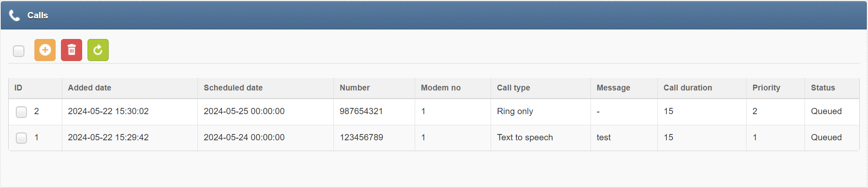Toggle the select-all checkbox in toolbar
The height and width of the screenshot is (188, 868).
tap(19, 51)
